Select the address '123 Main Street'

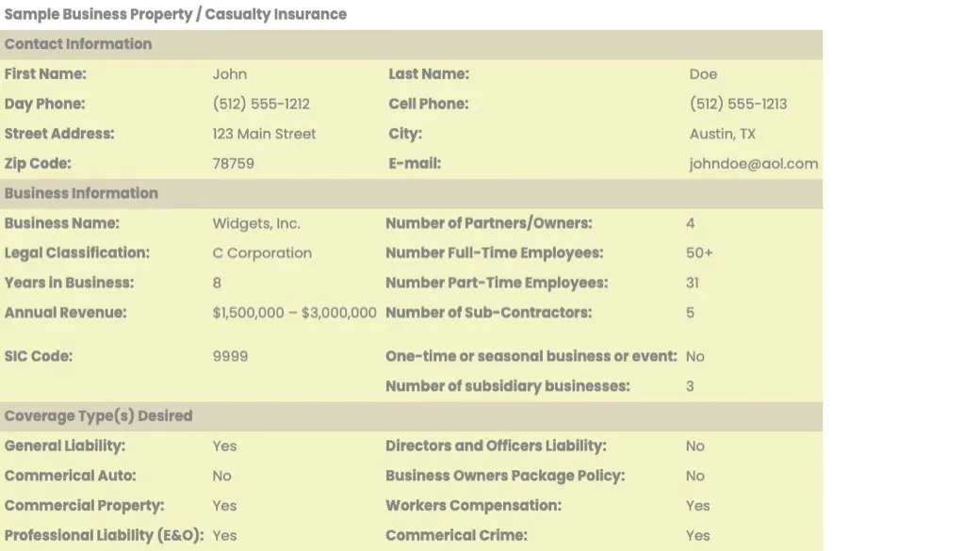264,134
